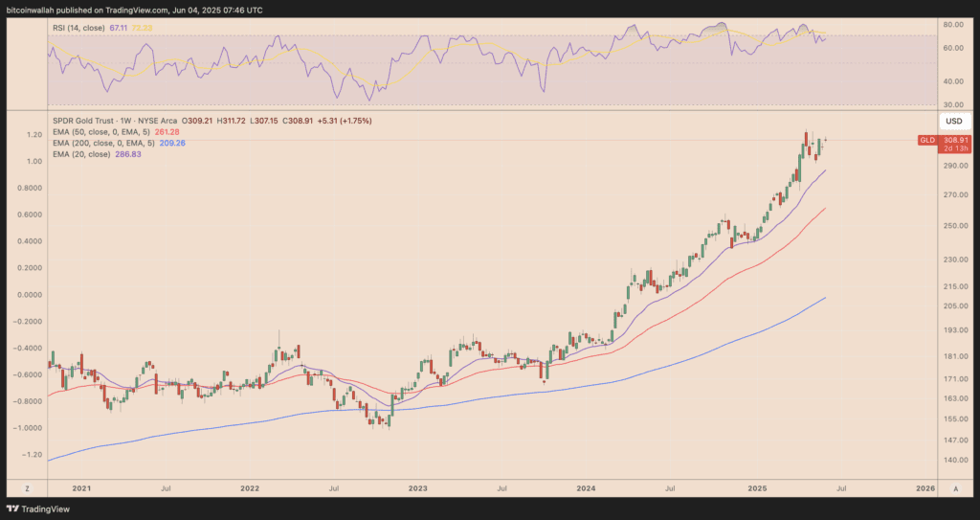980x520 pixels.
Task: Click the 2021 label on the time axis
Action: pyautogui.click(x=81, y=488)
